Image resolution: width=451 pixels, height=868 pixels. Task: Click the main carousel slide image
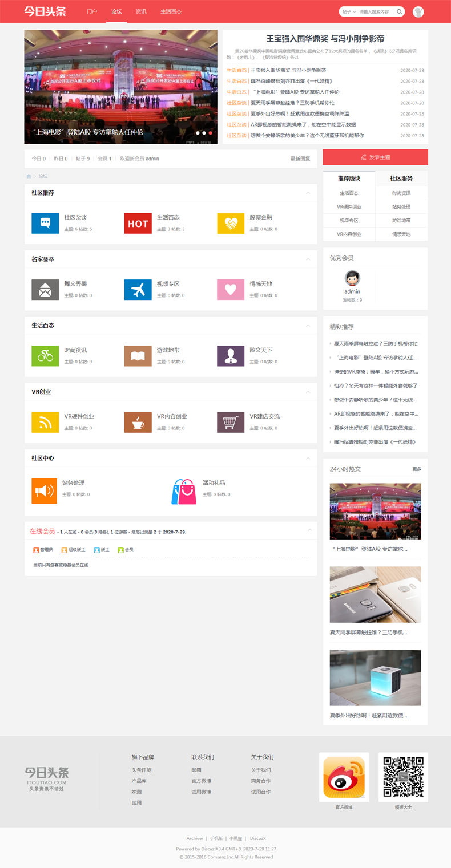(120, 87)
